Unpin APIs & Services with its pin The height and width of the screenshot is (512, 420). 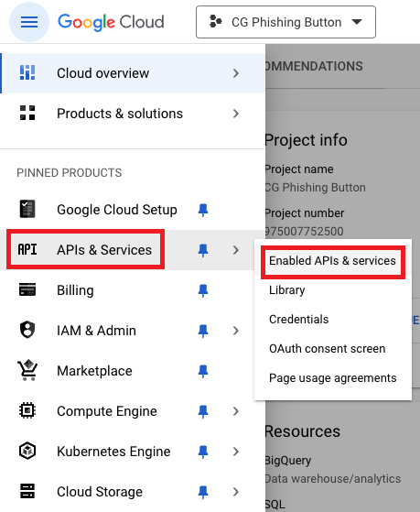point(203,250)
